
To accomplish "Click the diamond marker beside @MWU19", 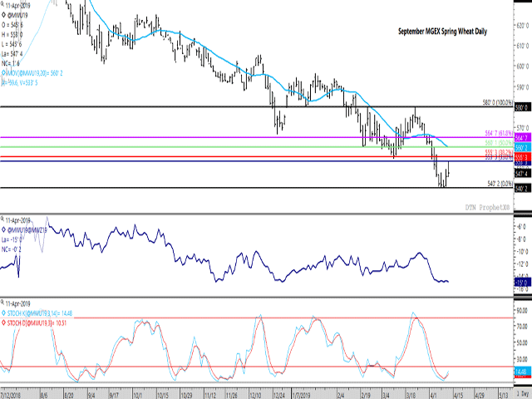I will click(x=5, y=13).
